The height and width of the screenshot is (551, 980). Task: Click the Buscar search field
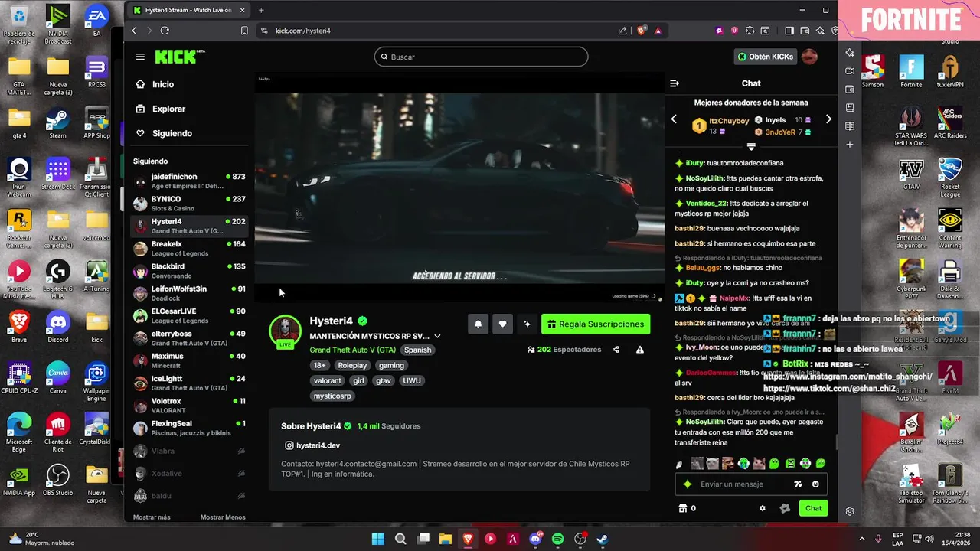[x=481, y=57]
